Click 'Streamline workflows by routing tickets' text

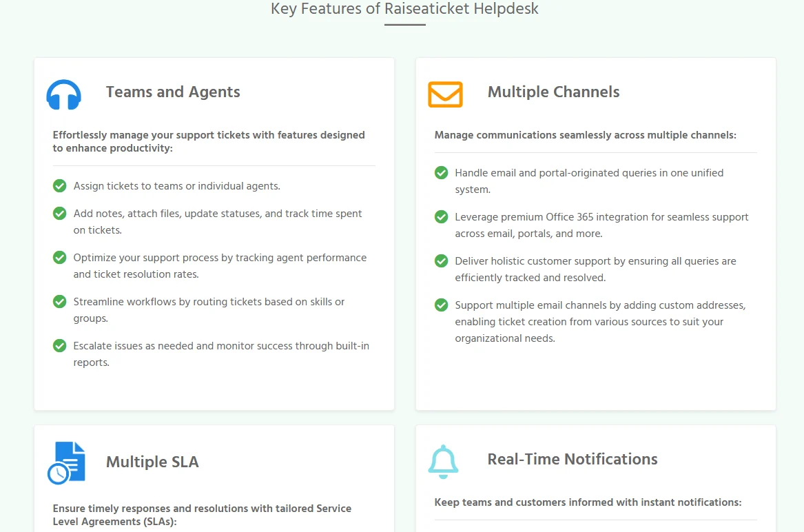point(209,310)
